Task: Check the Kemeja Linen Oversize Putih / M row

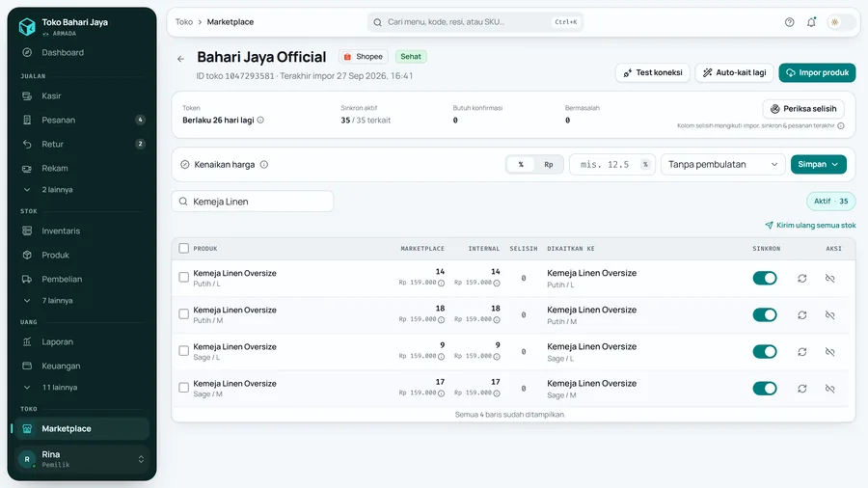Action: (x=184, y=313)
